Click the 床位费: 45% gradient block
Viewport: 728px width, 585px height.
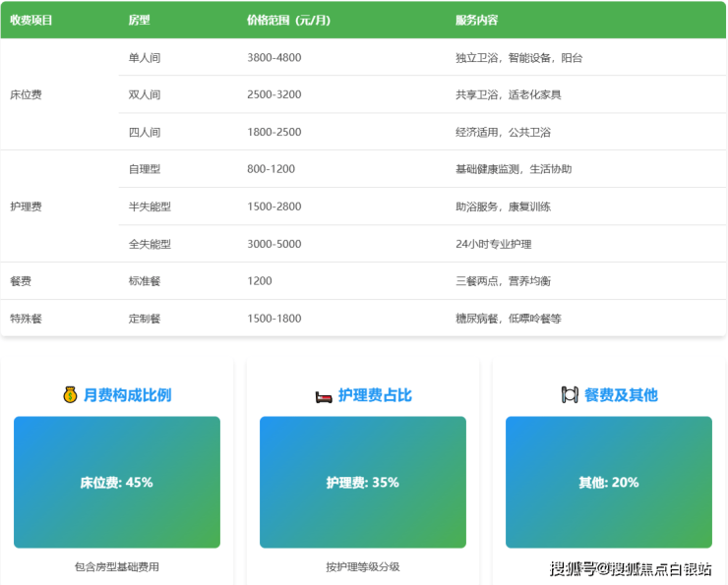click(x=117, y=482)
